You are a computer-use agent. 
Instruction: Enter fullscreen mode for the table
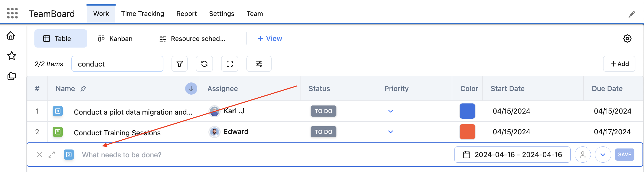point(230,64)
